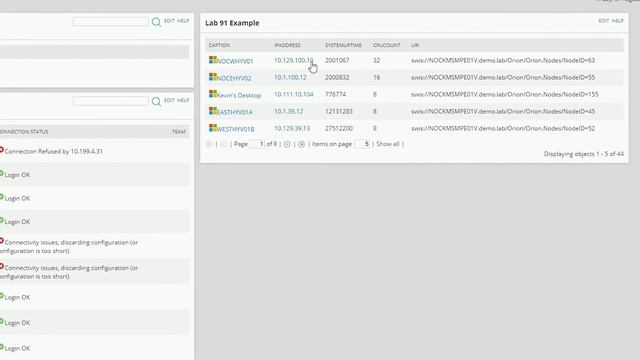Click the Displaying objects 1 - 5 of 44 text

584,154
